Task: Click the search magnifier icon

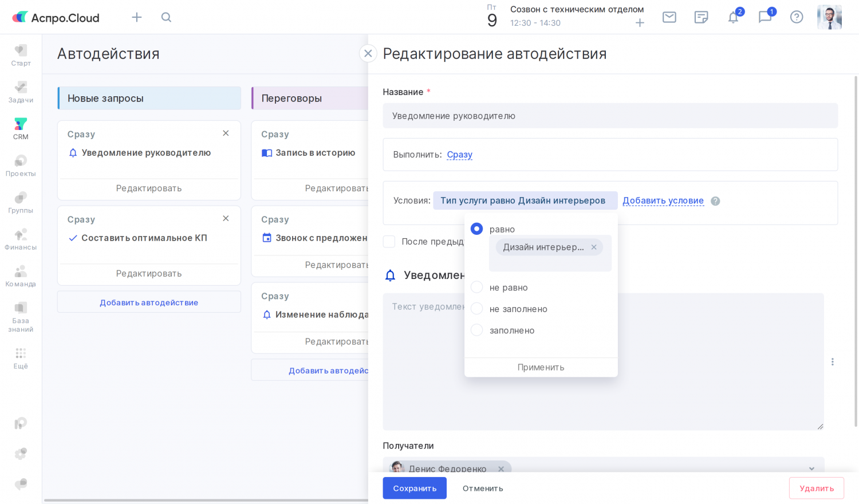Action: (166, 17)
